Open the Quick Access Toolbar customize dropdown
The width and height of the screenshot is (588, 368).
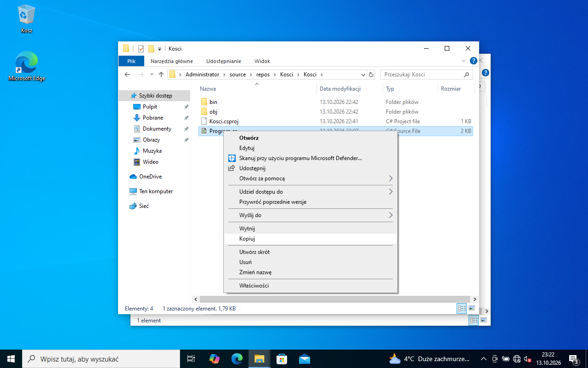pyautogui.click(x=159, y=49)
